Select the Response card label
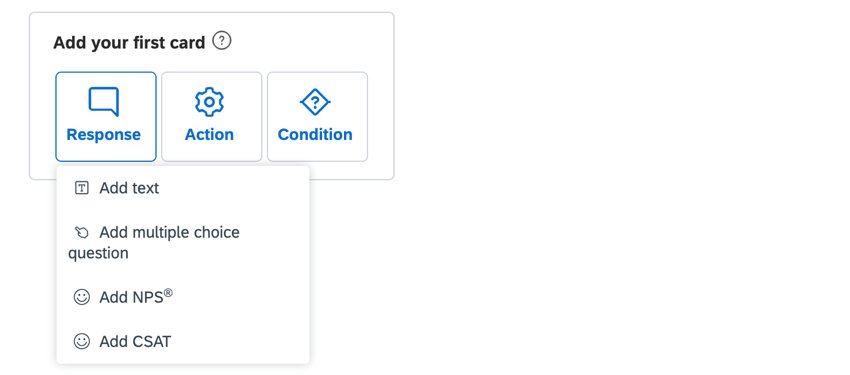 104,134
